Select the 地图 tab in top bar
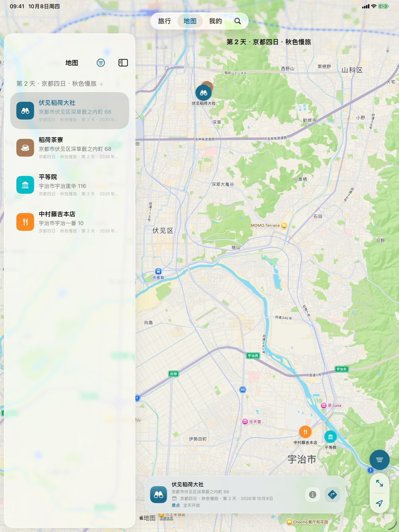Viewport: 399px width, 532px height. (x=190, y=21)
